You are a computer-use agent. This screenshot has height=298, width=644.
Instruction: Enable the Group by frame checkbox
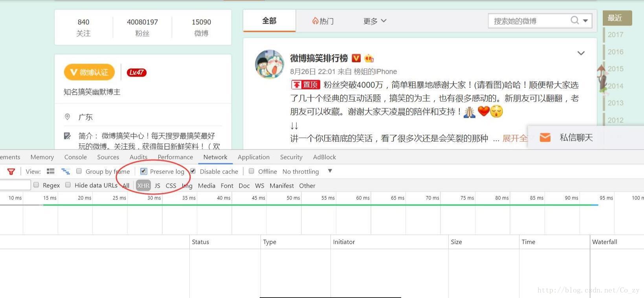pyautogui.click(x=79, y=171)
